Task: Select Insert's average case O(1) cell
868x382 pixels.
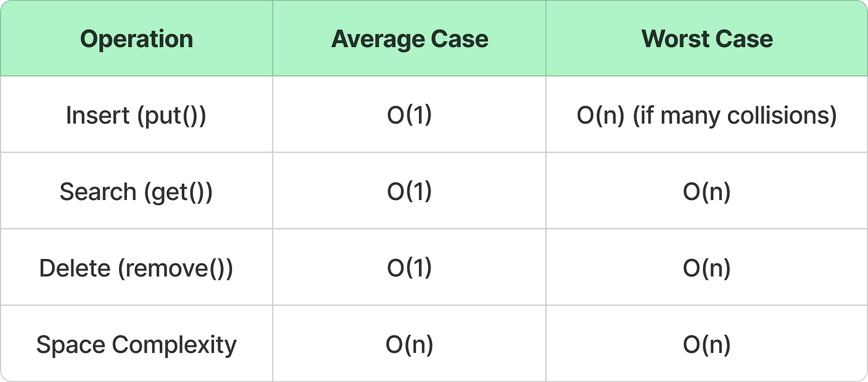Action: coord(410,115)
